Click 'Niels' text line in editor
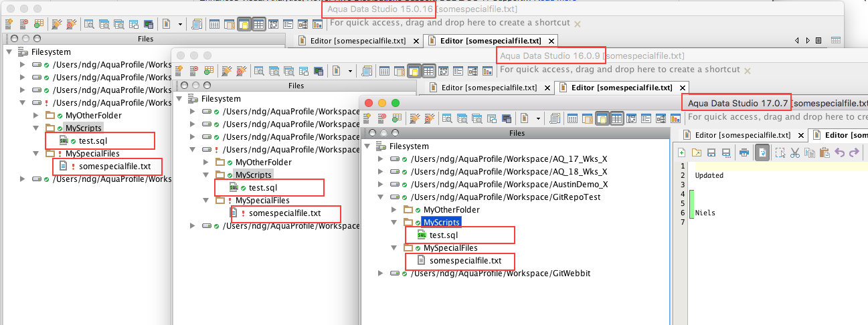 (705, 213)
